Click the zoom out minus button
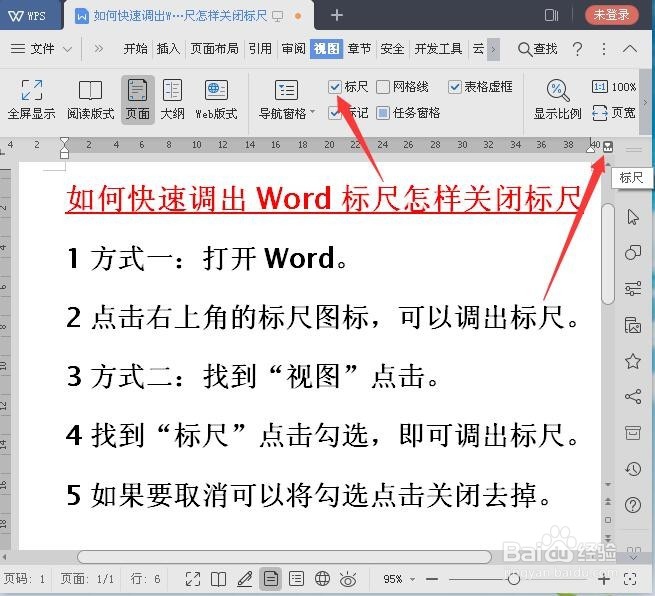The height and width of the screenshot is (596, 655). point(432,579)
